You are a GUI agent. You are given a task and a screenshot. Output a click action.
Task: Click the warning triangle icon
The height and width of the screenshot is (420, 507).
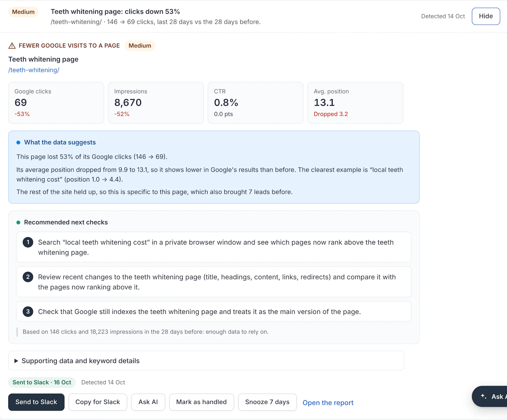pos(12,46)
